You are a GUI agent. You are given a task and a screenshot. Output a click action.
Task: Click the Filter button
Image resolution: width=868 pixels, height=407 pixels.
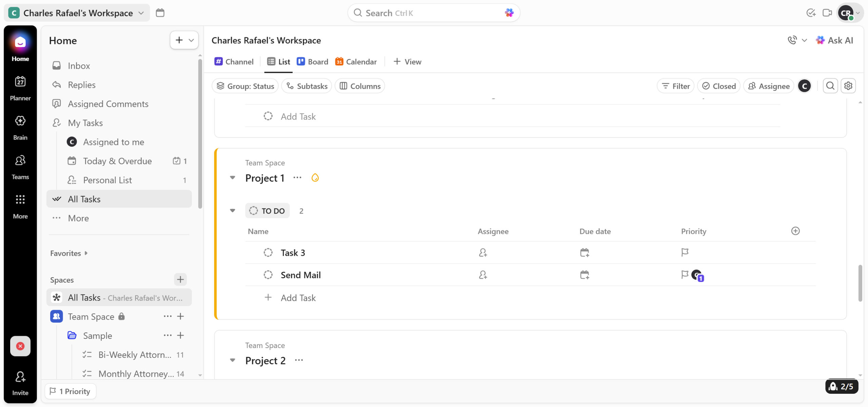point(675,86)
